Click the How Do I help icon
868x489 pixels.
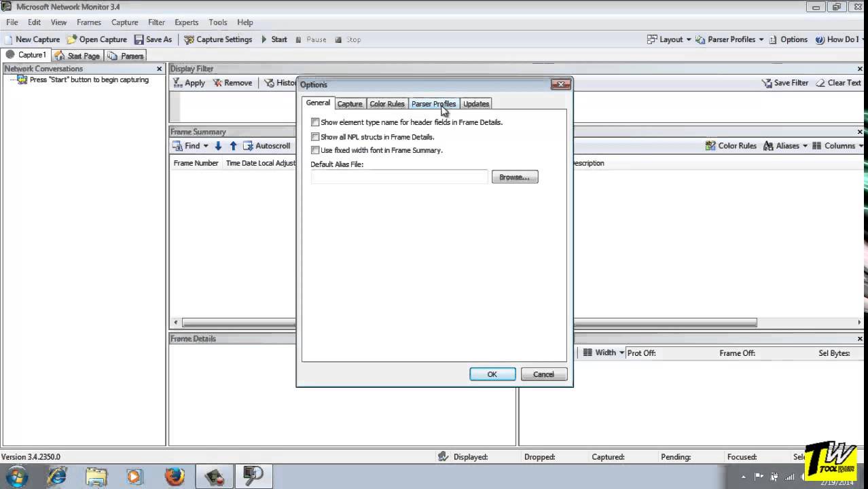(820, 39)
